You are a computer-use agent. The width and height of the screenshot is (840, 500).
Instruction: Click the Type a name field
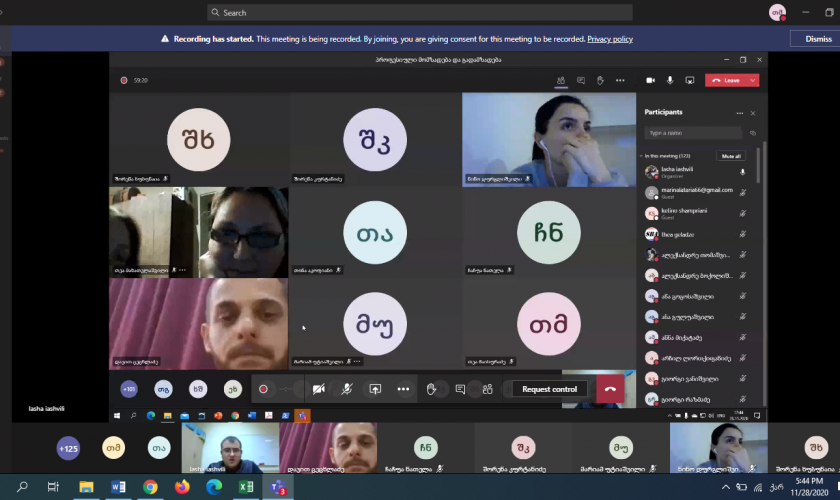click(x=693, y=133)
